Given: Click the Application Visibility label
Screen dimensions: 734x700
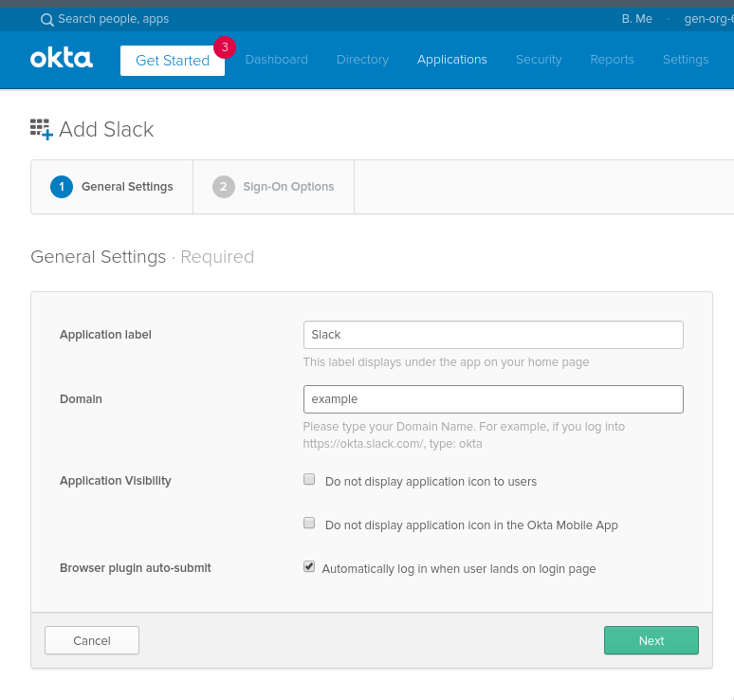Looking at the screenshot, I should point(115,481).
